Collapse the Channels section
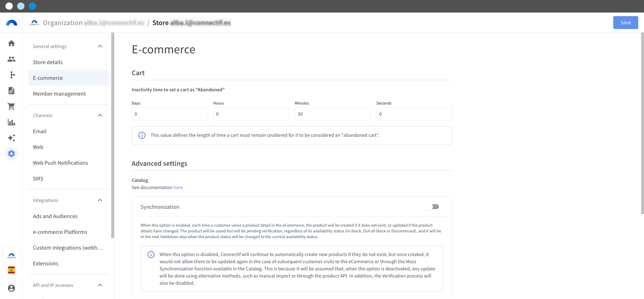The image size is (644, 299). pos(100,115)
